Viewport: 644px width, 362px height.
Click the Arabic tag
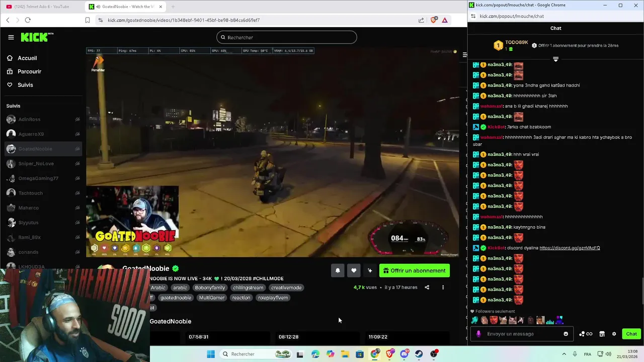[158, 288]
